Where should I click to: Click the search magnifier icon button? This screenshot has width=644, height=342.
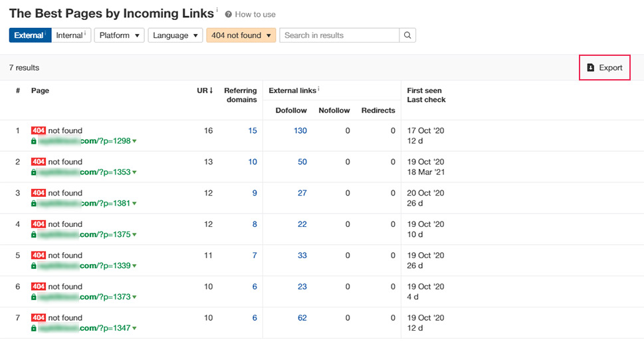point(407,35)
